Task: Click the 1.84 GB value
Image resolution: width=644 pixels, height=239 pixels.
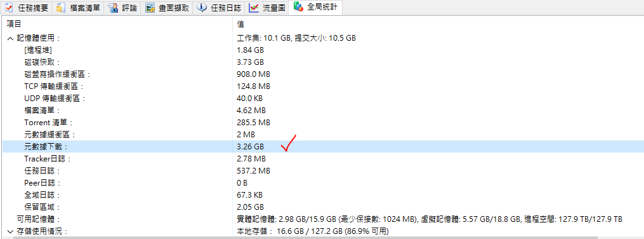Action: [x=251, y=50]
